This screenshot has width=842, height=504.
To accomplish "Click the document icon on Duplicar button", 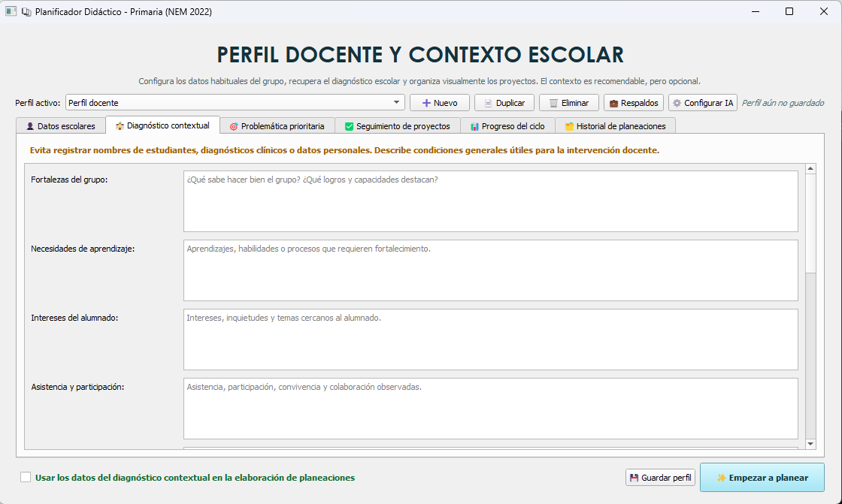I will pyautogui.click(x=488, y=103).
